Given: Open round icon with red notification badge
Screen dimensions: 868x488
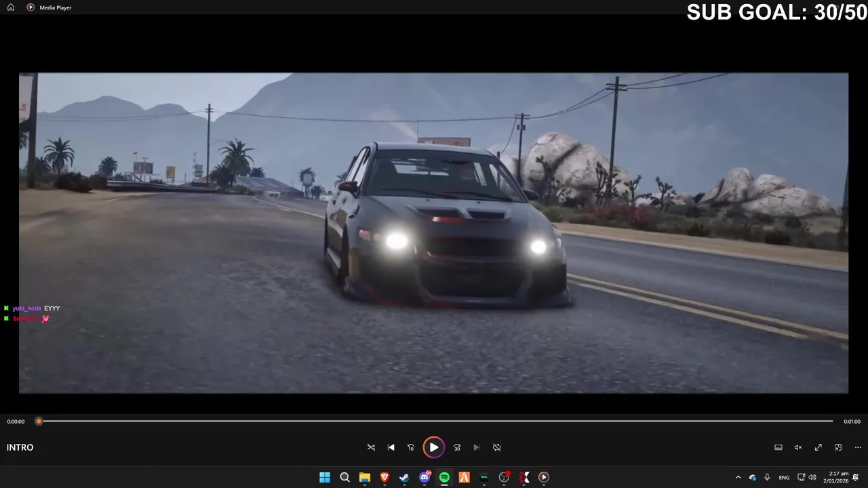Looking at the screenshot, I should (x=504, y=477).
